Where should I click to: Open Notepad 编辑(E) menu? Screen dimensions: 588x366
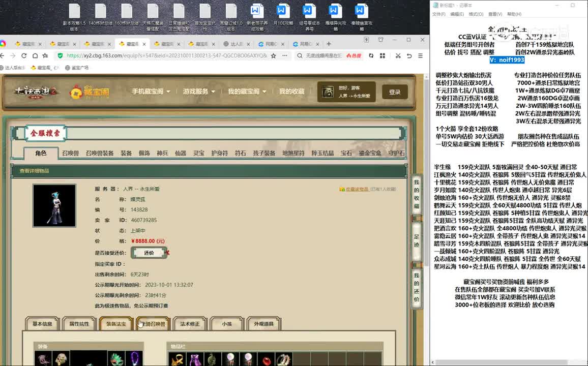tap(457, 14)
